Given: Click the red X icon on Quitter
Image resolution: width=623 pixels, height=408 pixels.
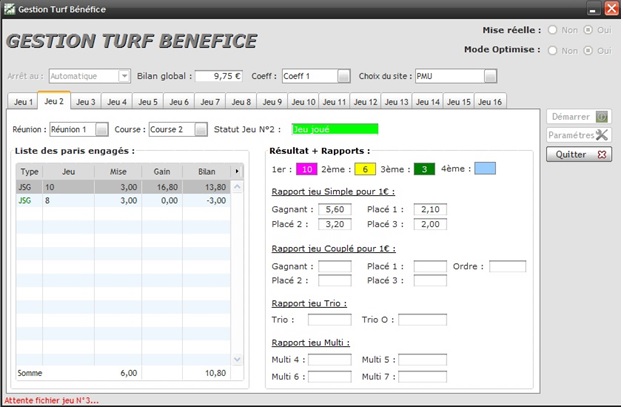Looking at the screenshot, I should 602,154.
